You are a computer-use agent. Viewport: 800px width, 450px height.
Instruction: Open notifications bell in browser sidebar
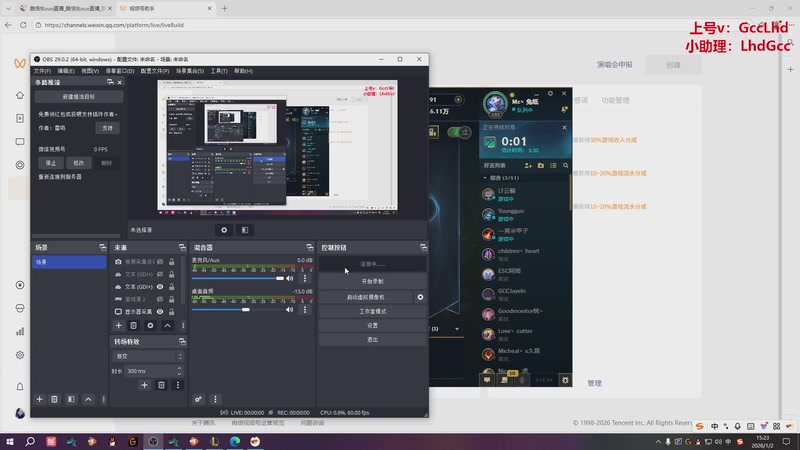(x=20, y=387)
